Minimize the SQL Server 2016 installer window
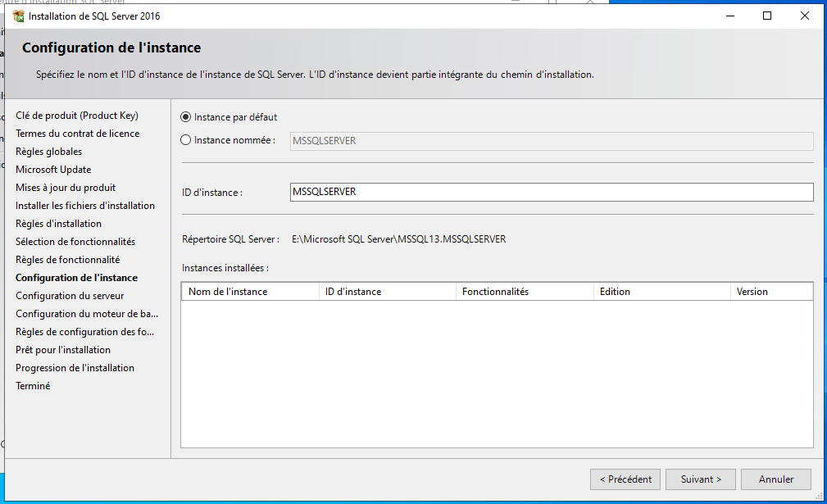The image size is (827, 504). (x=730, y=16)
